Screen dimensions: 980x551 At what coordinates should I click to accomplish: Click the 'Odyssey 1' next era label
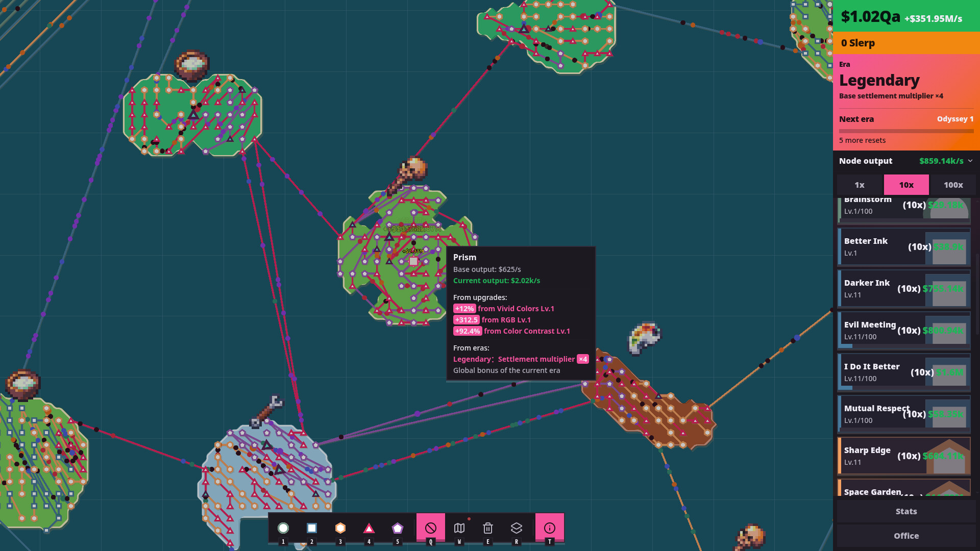pyautogui.click(x=955, y=119)
